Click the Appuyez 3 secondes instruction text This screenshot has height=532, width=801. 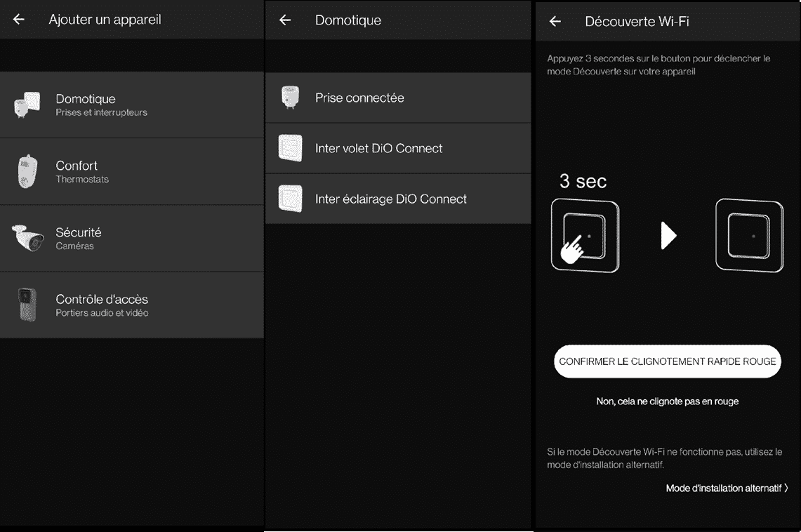click(x=658, y=65)
